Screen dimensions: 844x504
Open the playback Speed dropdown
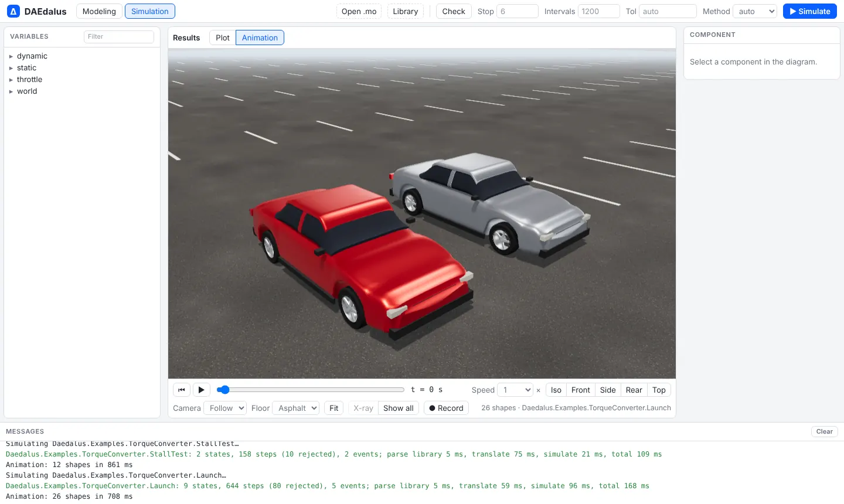tap(515, 390)
